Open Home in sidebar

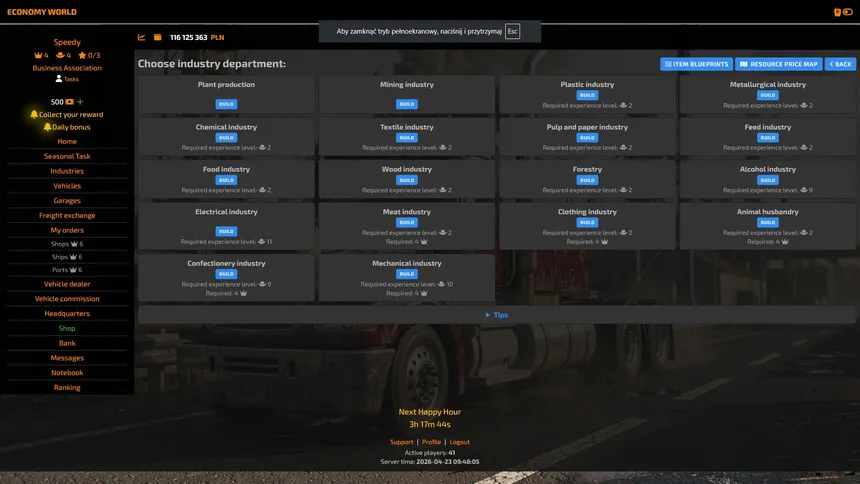[x=67, y=142]
